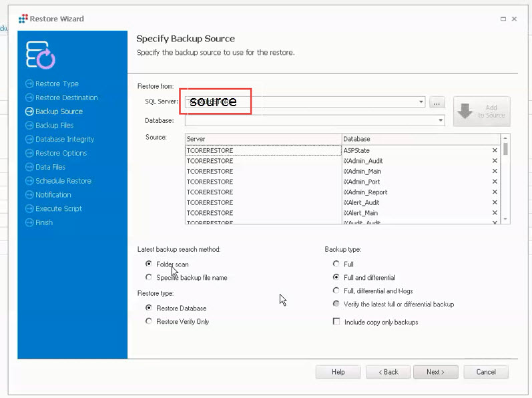
Task: Select the iXAlert_Main database cell
Action: click(x=417, y=213)
